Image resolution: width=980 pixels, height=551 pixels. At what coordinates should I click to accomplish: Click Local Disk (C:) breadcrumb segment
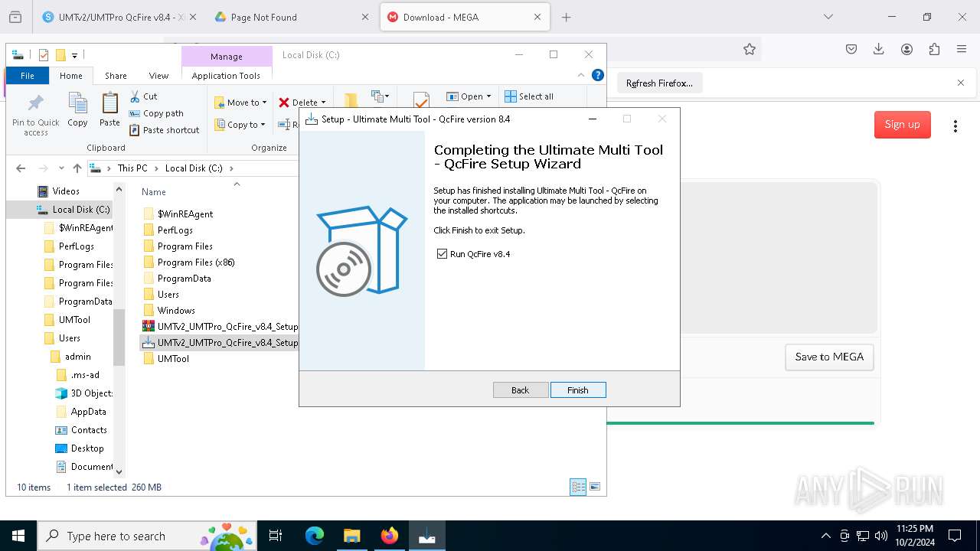[194, 168]
